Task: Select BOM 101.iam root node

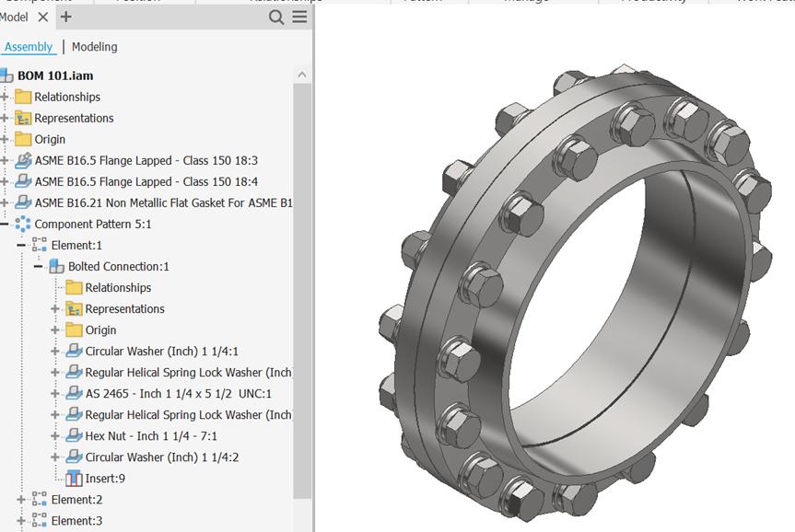Action: [55, 75]
